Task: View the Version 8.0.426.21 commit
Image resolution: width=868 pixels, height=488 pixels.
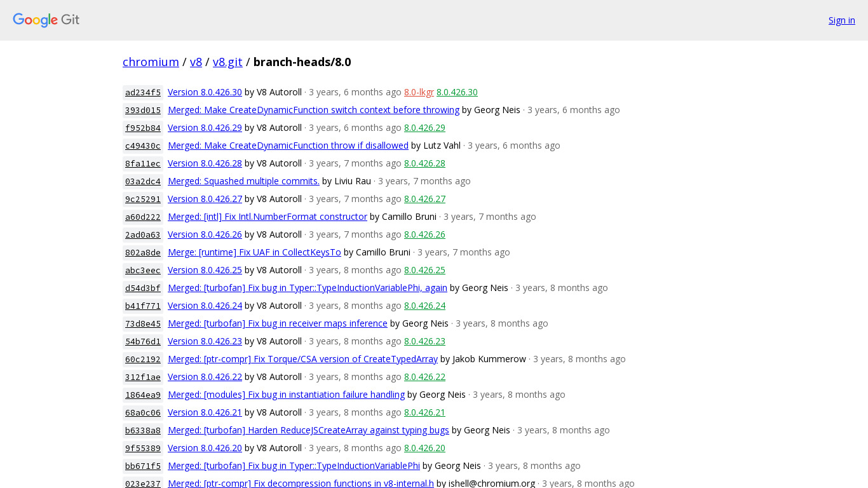Action: click(x=205, y=412)
